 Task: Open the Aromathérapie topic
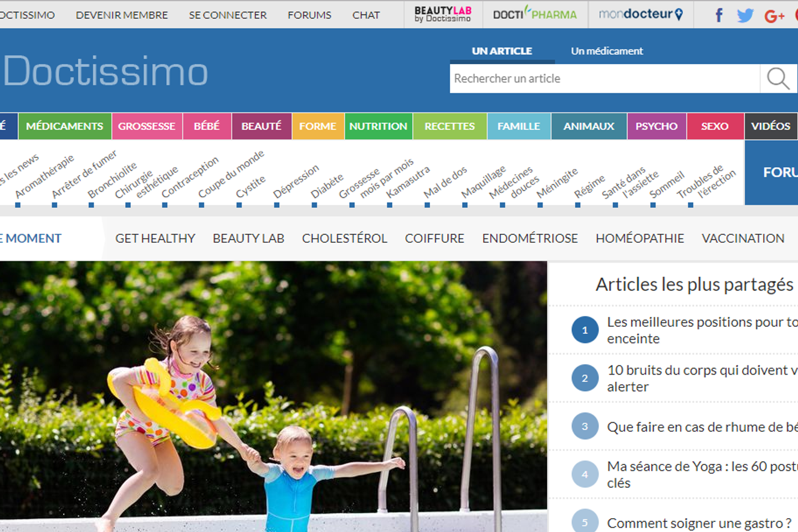pyautogui.click(x=44, y=177)
